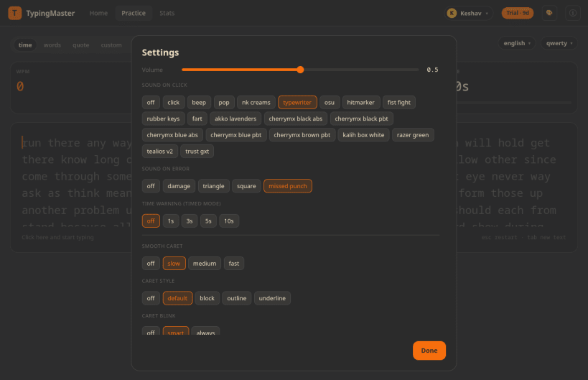Adjust the Volume slider handle
The image size is (588, 380).
tap(300, 70)
